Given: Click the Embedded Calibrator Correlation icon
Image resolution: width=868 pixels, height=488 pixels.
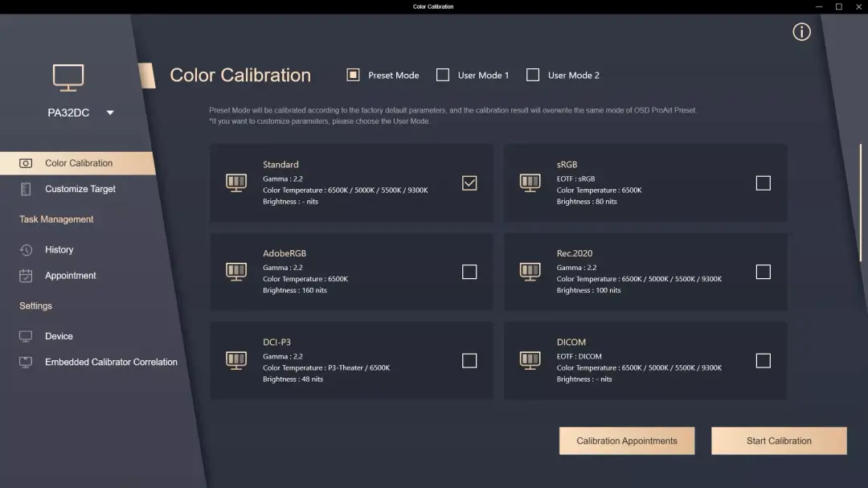Looking at the screenshot, I should pos(26,363).
